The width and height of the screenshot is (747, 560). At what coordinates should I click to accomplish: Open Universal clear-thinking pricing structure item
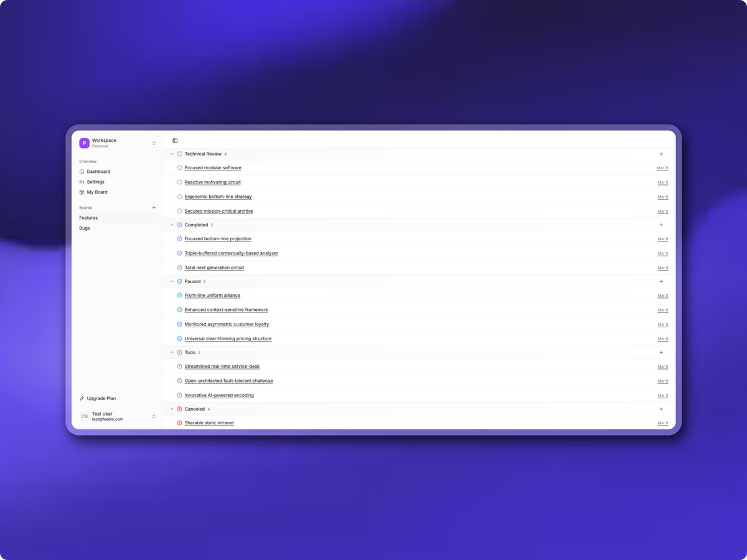[228, 338]
